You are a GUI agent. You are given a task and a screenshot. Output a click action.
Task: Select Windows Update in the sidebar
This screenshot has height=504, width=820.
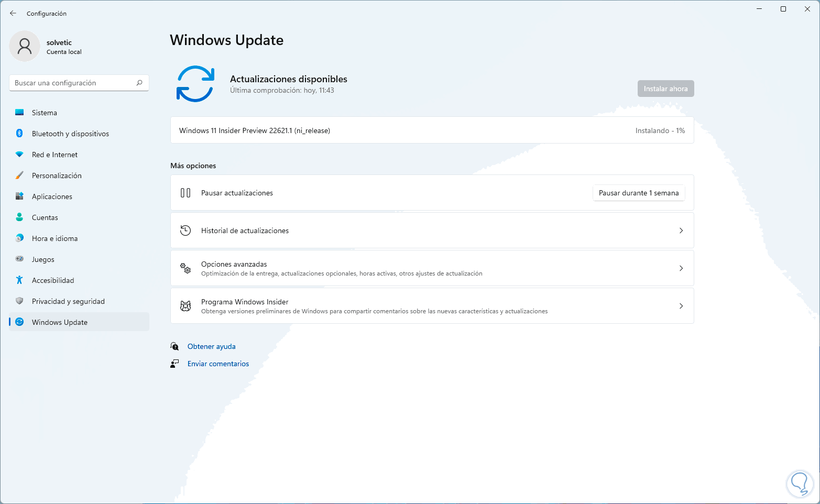click(79, 322)
